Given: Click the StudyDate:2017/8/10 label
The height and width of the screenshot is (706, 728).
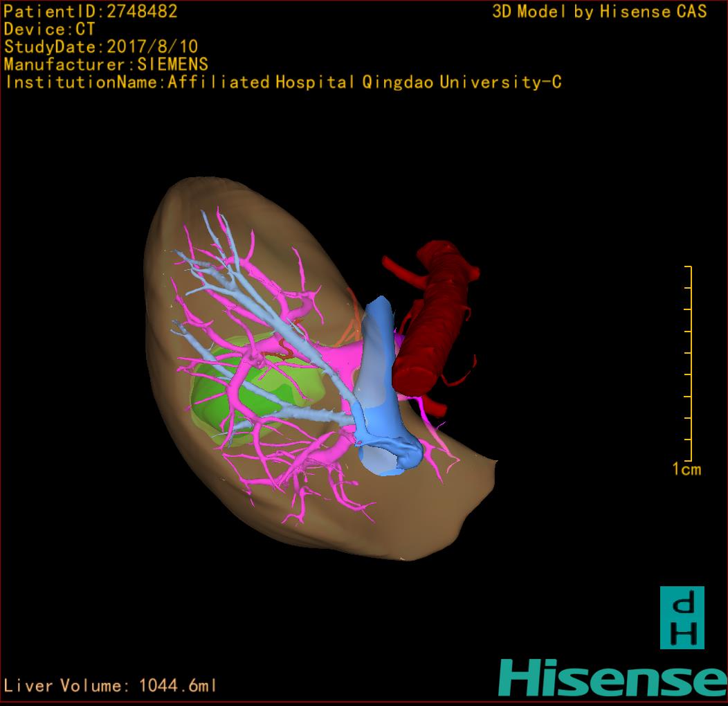Looking at the screenshot, I should [101, 47].
